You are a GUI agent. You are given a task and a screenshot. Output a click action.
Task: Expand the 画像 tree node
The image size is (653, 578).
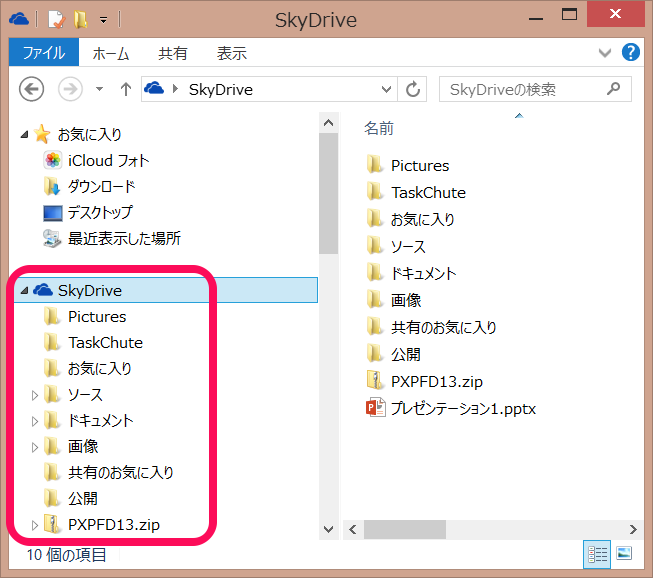point(35,447)
